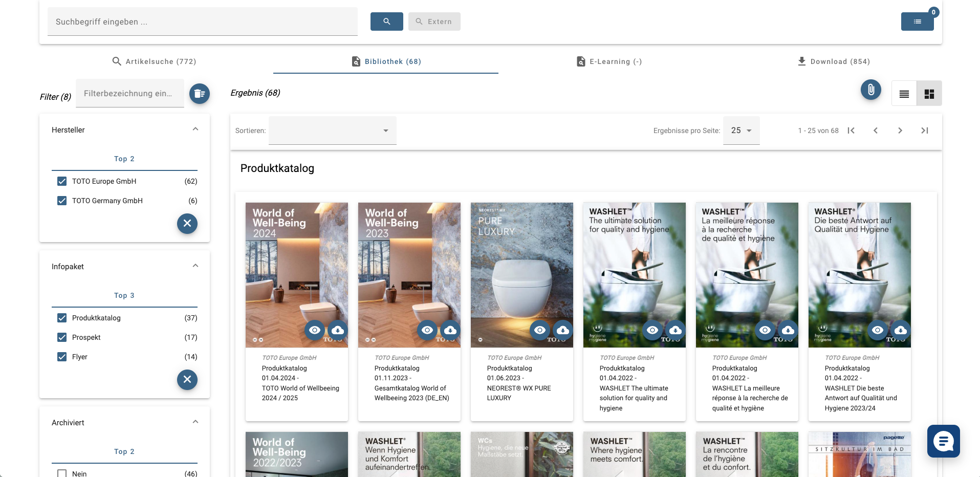Viewport: 980px width, 477px height.
Task: Click the Suchbegriff search input field
Action: 202,21
